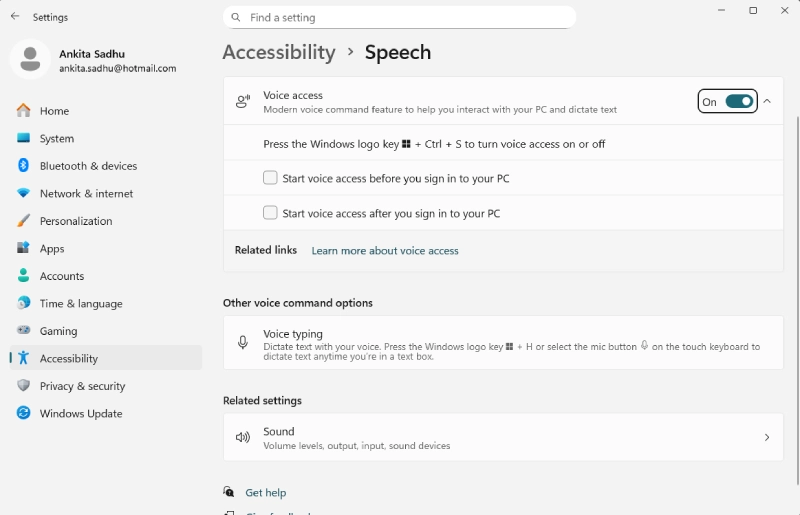Click the Windows Update refresh icon

click(x=23, y=413)
